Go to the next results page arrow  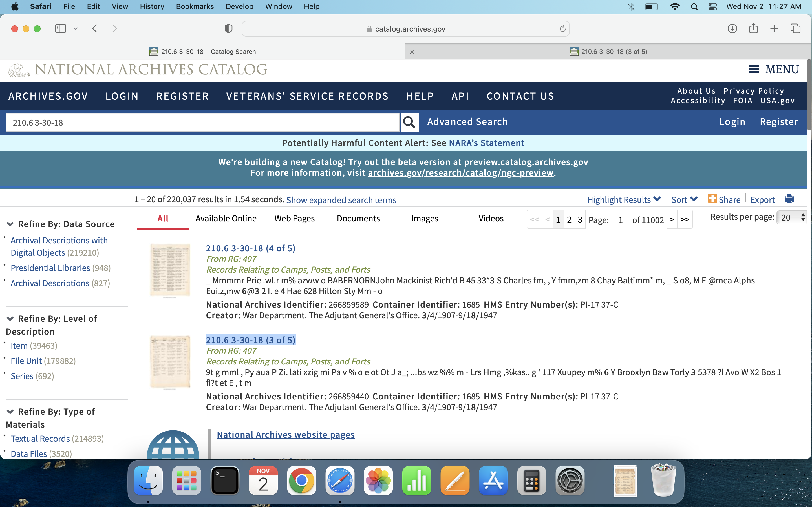[x=672, y=220]
